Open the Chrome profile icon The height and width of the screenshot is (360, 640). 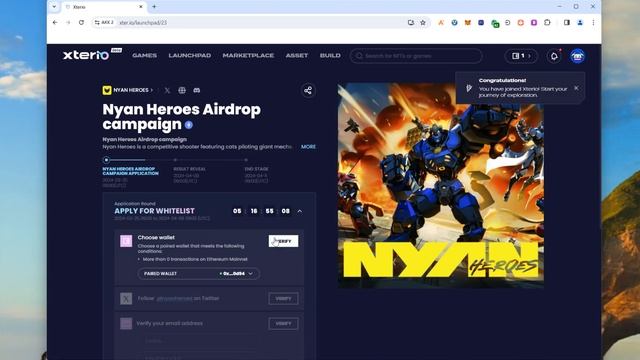pyautogui.click(x=580, y=22)
